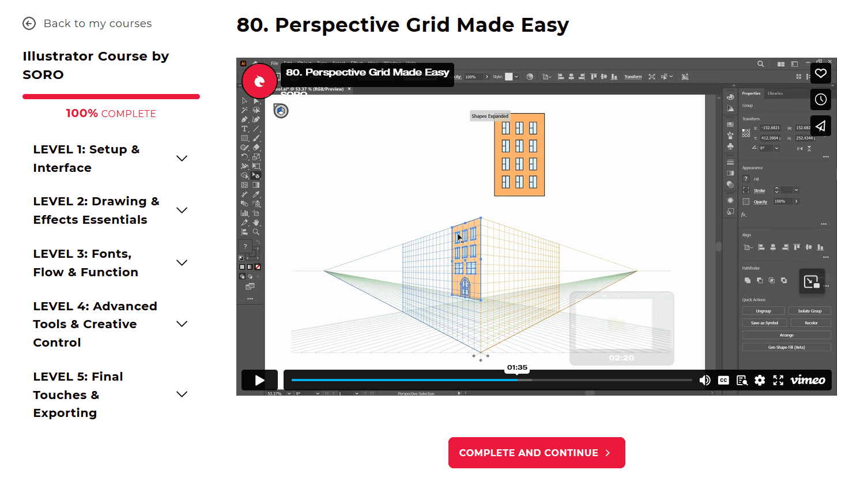Click the Save as Symbol button
This screenshot has width=868, height=485.
click(764, 323)
